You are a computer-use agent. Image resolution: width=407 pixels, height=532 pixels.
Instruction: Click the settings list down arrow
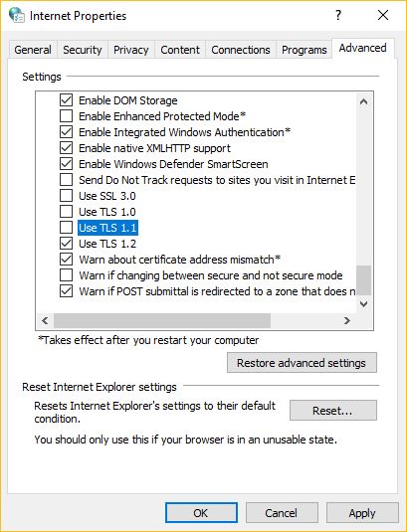(x=363, y=304)
